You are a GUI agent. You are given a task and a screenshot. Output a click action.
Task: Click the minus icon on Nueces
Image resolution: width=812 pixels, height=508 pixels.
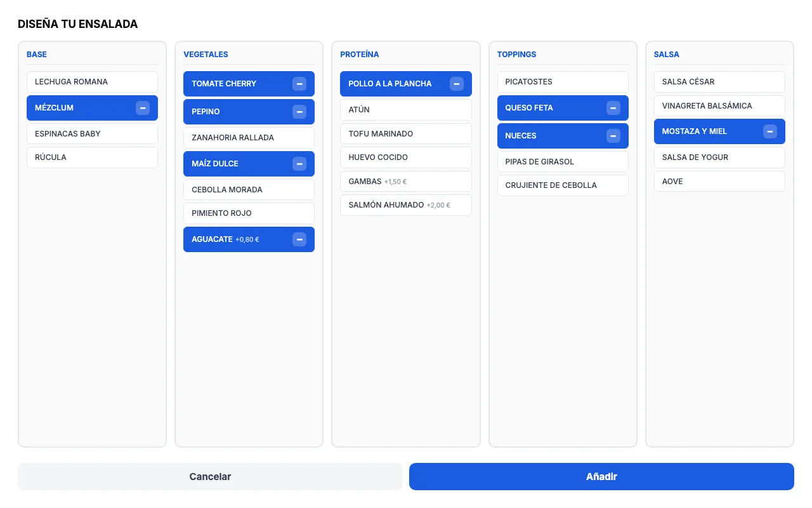613,136
